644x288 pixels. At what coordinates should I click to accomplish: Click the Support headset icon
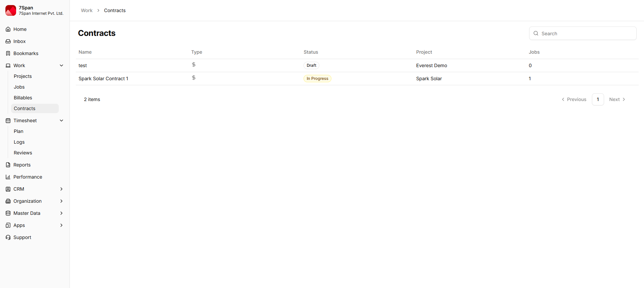pyautogui.click(x=8, y=237)
